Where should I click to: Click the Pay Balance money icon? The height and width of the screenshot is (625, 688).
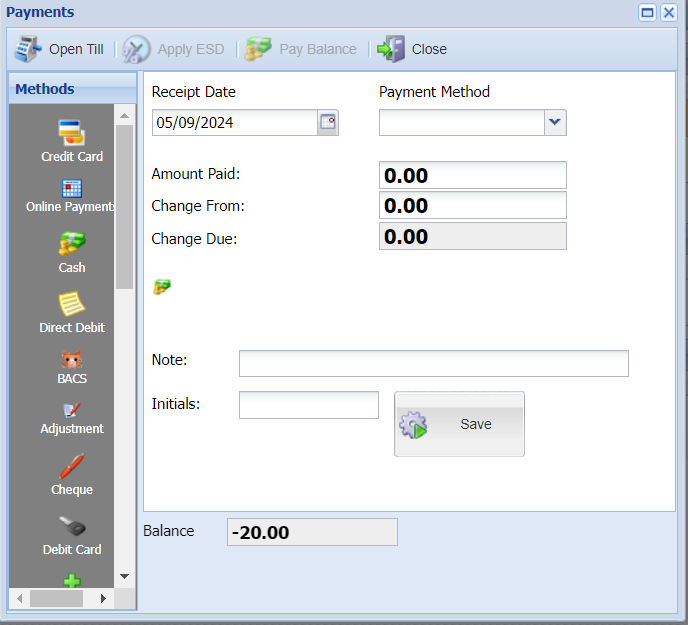coord(258,49)
